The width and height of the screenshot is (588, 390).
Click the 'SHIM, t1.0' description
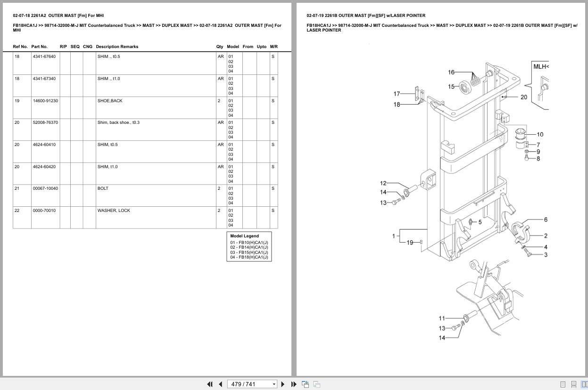tap(108, 167)
